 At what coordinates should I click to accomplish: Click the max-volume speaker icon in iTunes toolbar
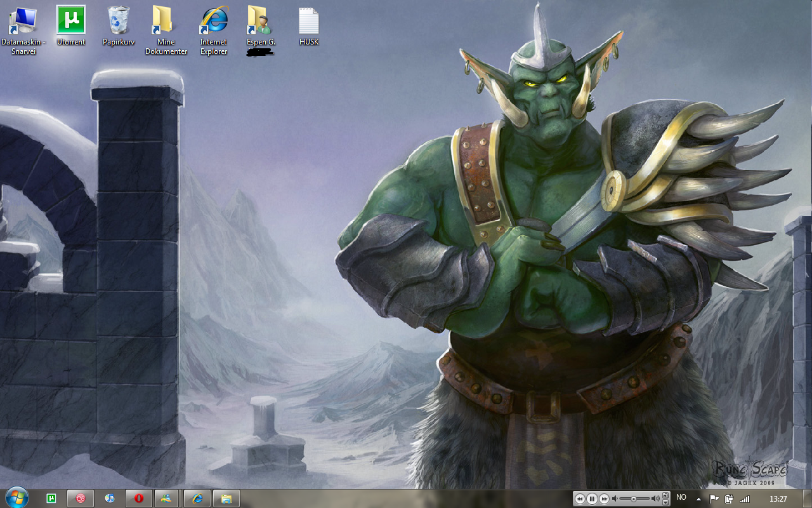656,498
